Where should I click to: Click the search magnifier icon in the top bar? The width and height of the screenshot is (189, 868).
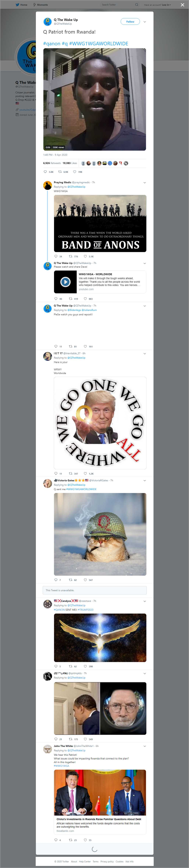tap(137, 5)
